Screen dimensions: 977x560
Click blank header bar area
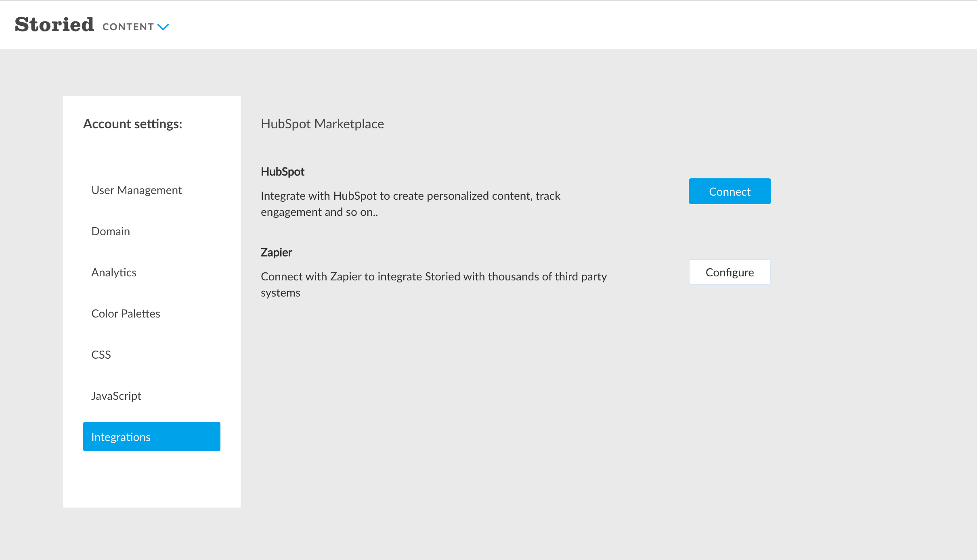coord(565,25)
